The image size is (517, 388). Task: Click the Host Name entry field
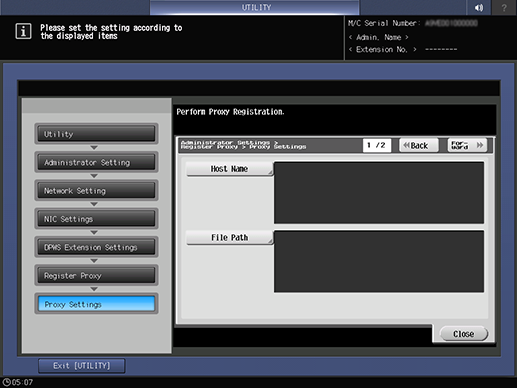[x=379, y=193]
